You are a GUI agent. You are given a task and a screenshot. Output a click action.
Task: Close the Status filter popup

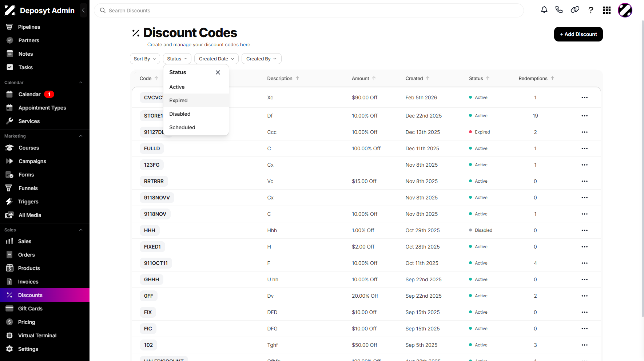[x=218, y=72]
